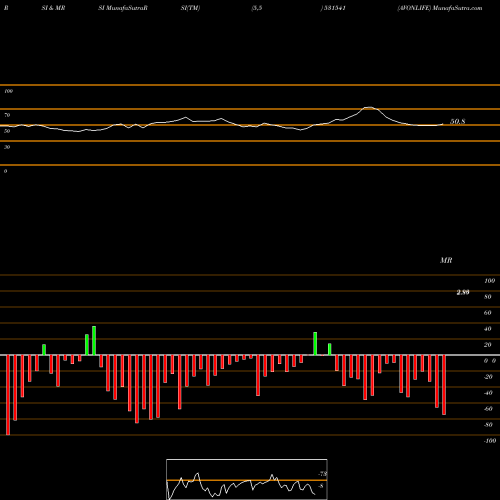This screenshot has width=500, height=500.
Task: Click '(AVONLIFE) MunafaSutra.com' header text
Action: pyautogui.click(x=440, y=8)
